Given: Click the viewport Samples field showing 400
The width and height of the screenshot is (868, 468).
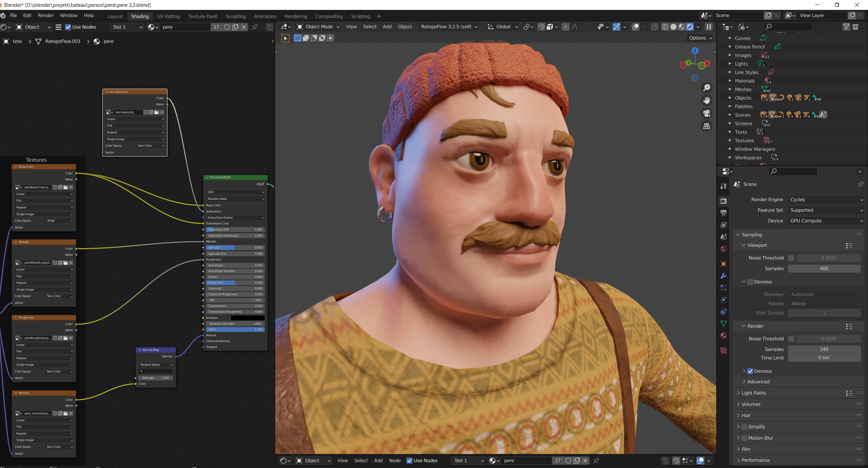Looking at the screenshot, I should 824,268.
